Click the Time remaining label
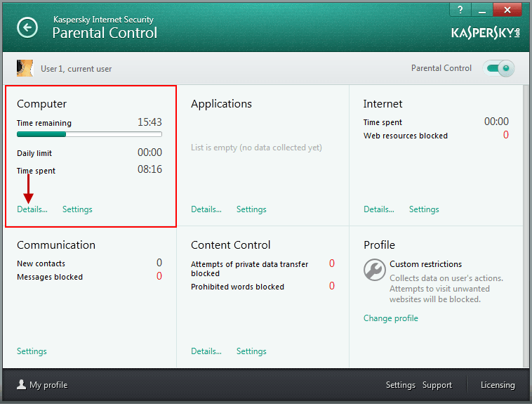Image resolution: width=532 pixels, height=404 pixels. pyautogui.click(x=44, y=123)
